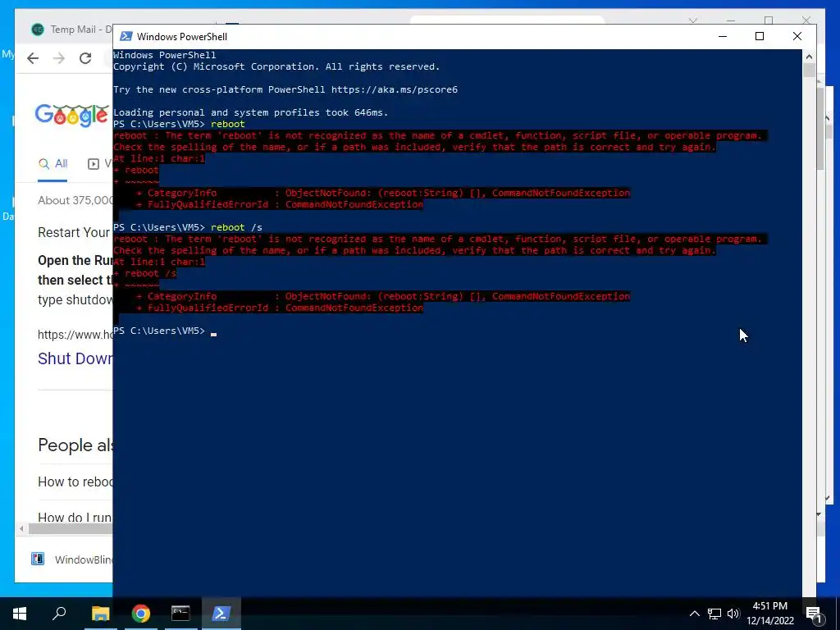This screenshot has height=630, width=840.
Task: Maximize the Windows PowerShell window
Action: 759,36
